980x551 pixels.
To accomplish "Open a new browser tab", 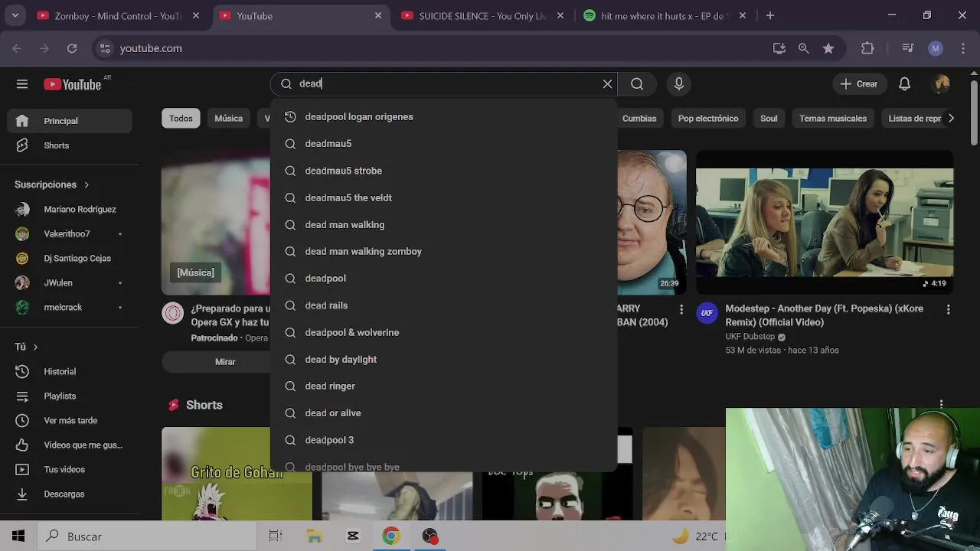I will [x=769, y=15].
